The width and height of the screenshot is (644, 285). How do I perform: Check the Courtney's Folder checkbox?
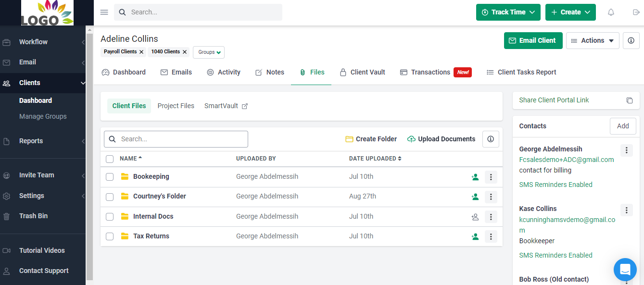[110, 197]
